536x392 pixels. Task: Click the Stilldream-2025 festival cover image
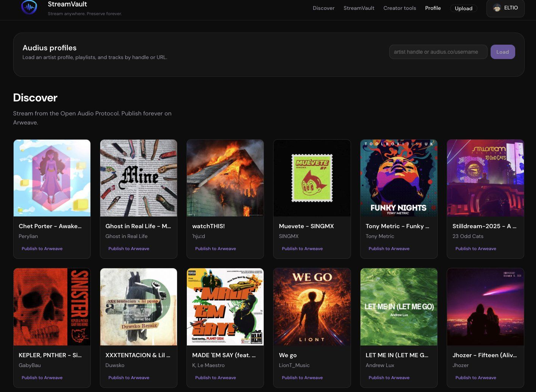coord(485,178)
